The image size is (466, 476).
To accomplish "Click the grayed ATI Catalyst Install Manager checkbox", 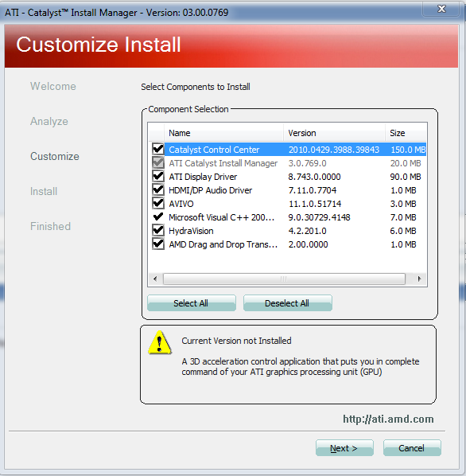I will [158, 162].
